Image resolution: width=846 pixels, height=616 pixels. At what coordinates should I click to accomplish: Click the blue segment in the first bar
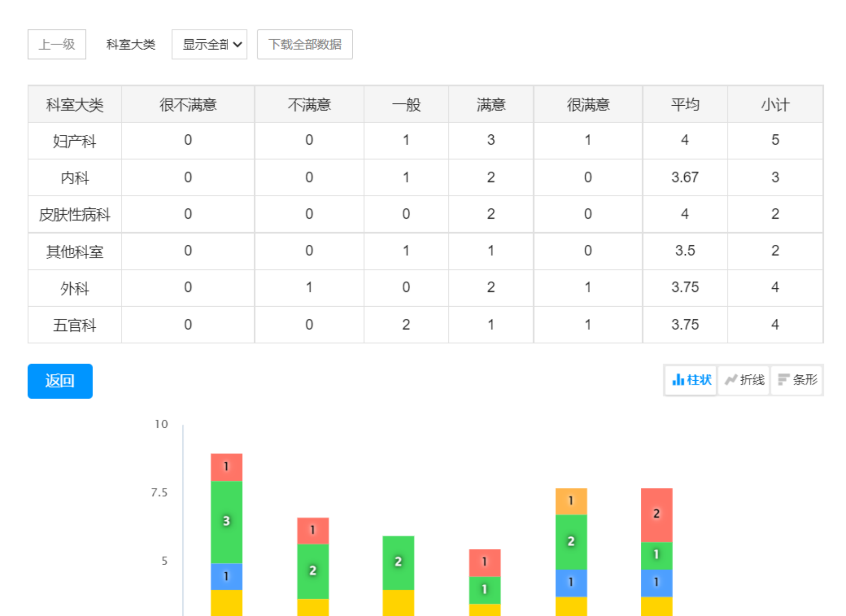click(227, 577)
